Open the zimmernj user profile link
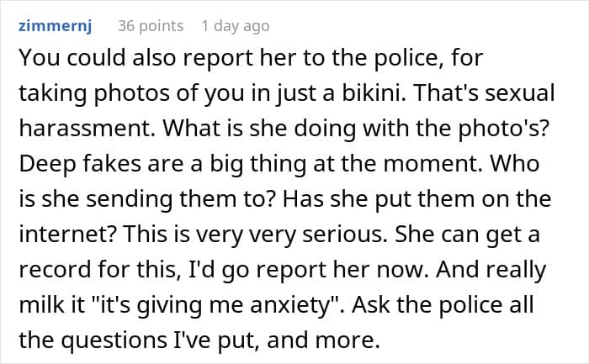 tap(56, 26)
